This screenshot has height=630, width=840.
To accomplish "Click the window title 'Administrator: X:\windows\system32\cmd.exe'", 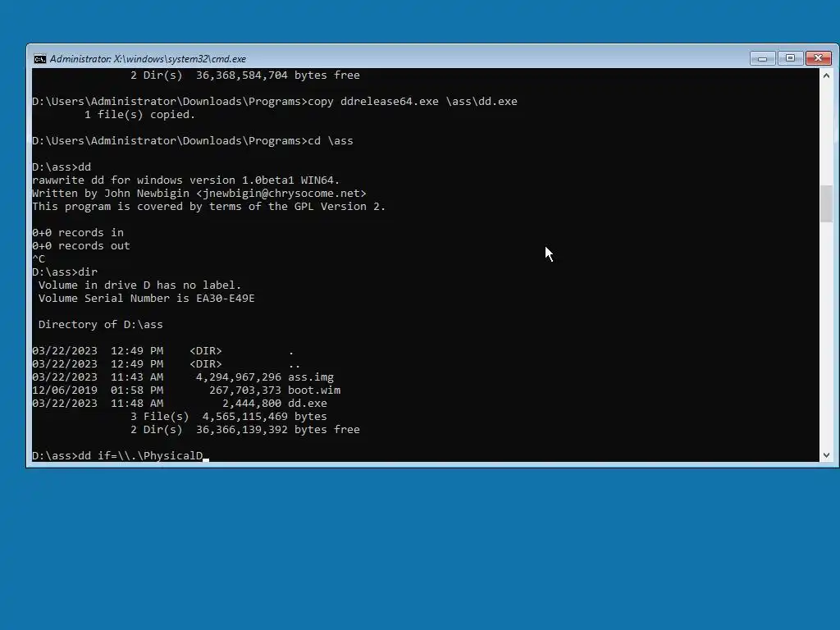I will [148, 59].
